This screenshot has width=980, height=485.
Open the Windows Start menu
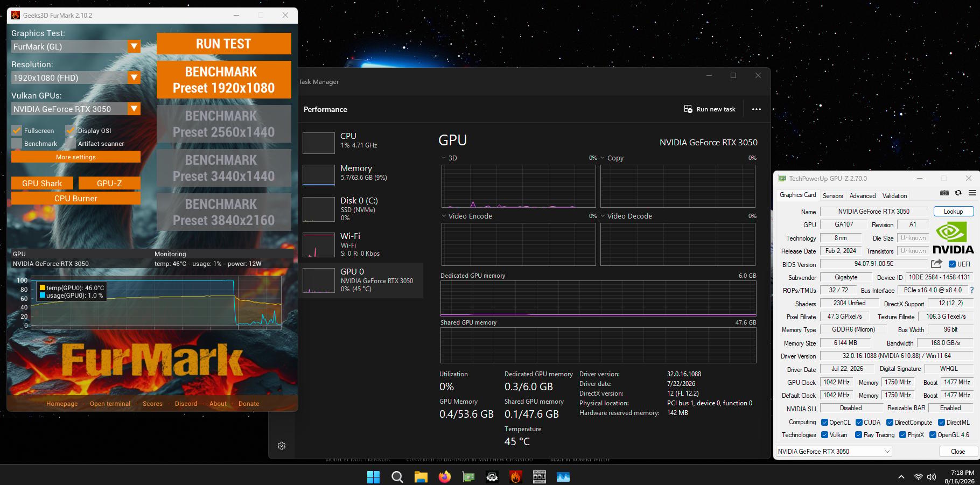coord(373,477)
